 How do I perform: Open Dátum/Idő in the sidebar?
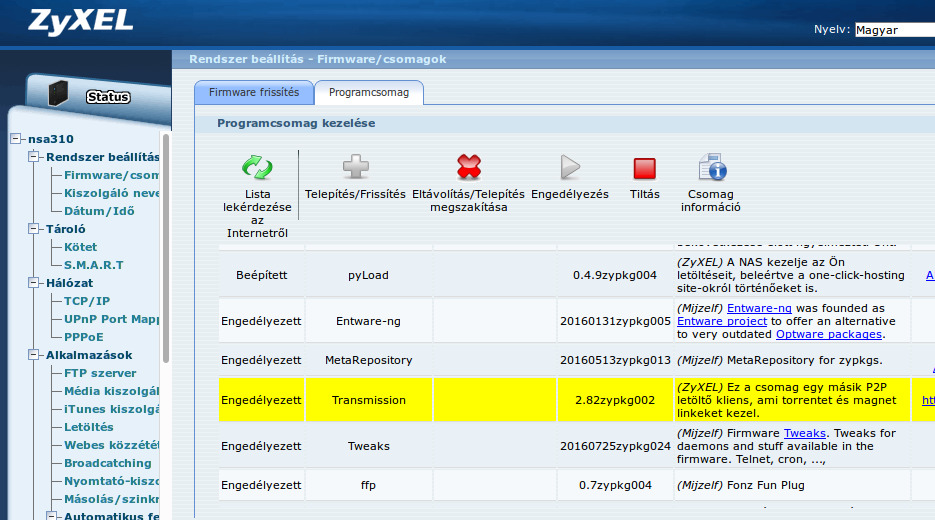click(99, 211)
